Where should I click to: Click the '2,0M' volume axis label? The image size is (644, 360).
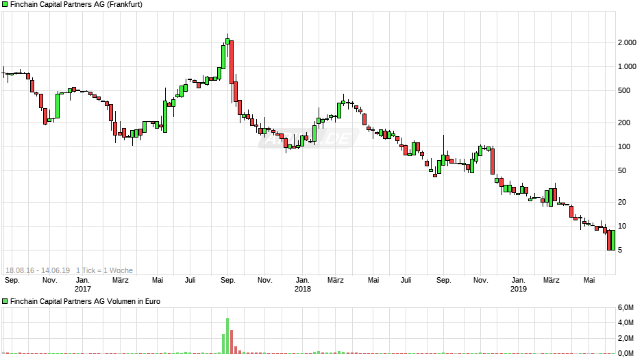pyautogui.click(x=626, y=338)
